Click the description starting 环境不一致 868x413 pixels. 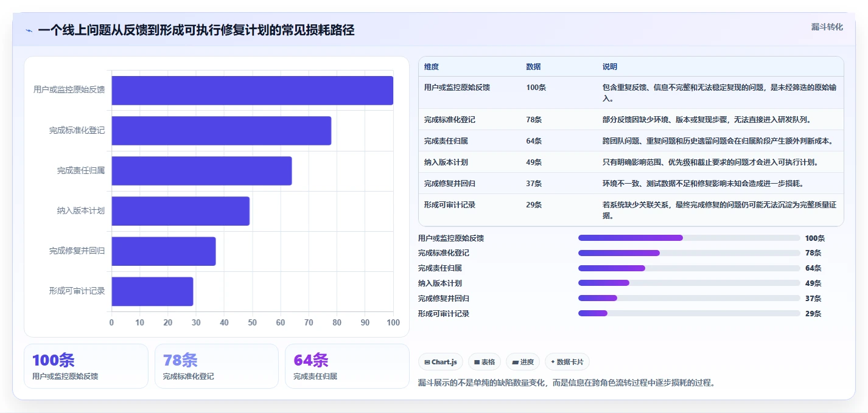pyautogui.click(x=702, y=184)
